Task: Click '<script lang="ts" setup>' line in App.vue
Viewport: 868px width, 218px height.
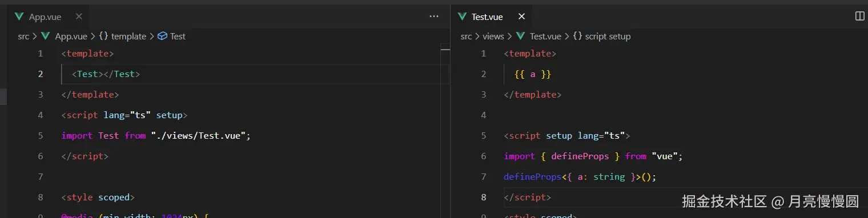Action: pyautogui.click(x=124, y=115)
